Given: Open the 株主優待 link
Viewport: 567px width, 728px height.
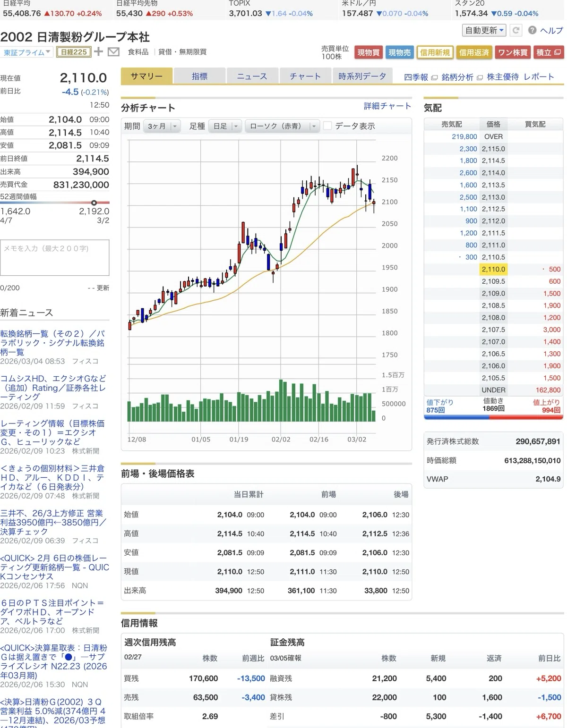Looking at the screenshot, I should [x=503, y=77].
